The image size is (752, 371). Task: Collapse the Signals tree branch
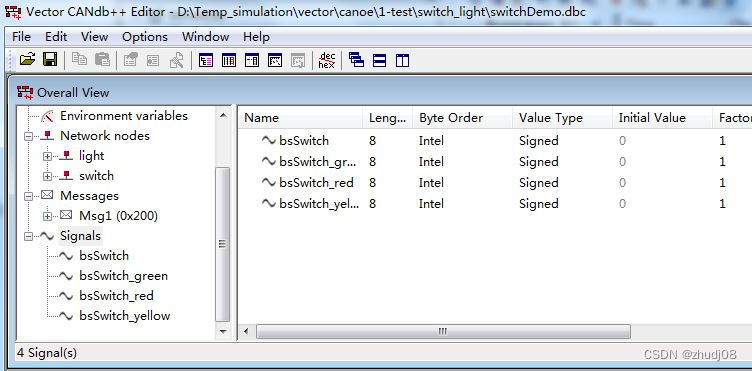pyautogui.click(x=28, y=236)
